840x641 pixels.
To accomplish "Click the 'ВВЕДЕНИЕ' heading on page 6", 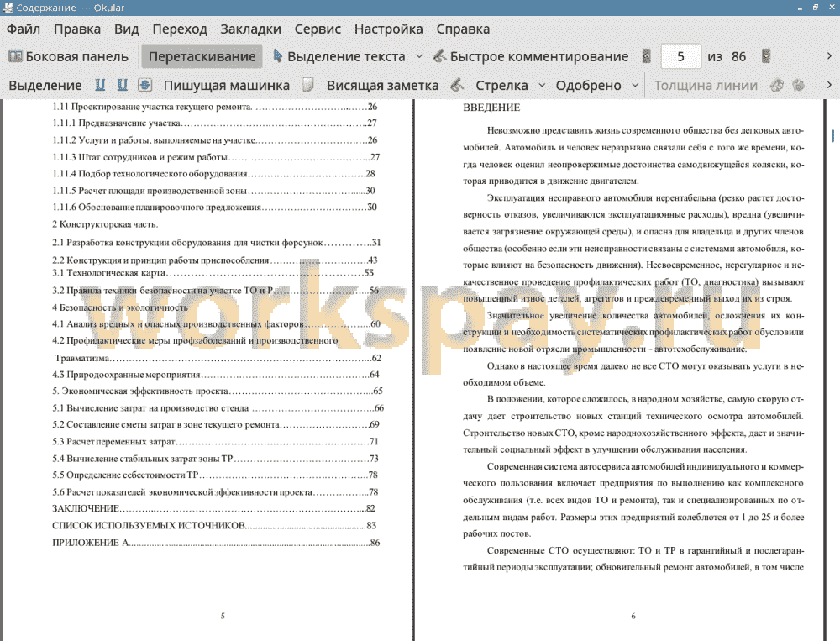I will [x=491, y=108].
